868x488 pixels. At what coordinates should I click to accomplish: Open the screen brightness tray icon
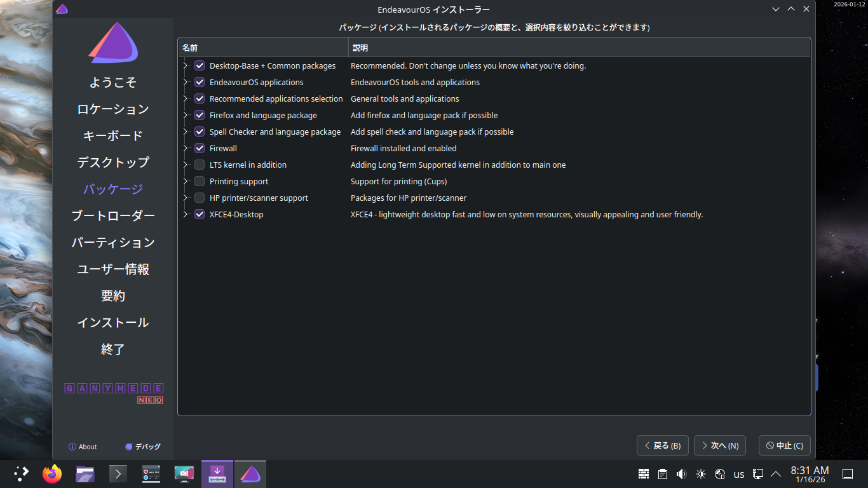click(x=701, y=474)
